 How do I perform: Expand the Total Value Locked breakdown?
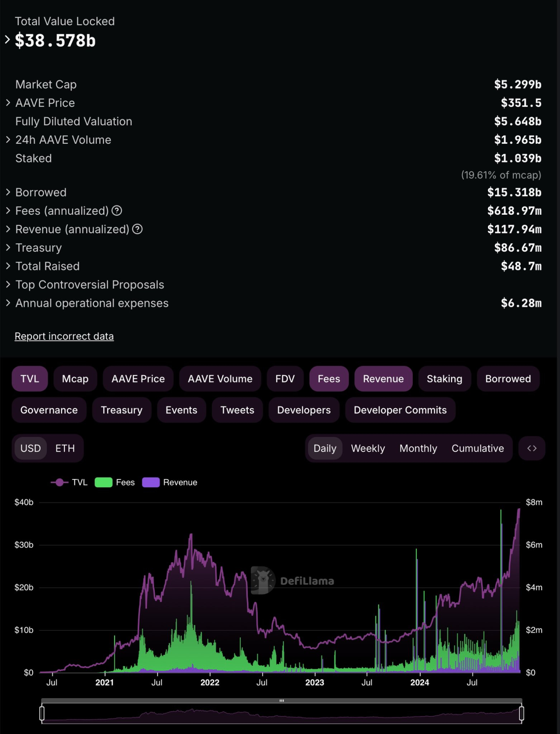tap(8, 39)
